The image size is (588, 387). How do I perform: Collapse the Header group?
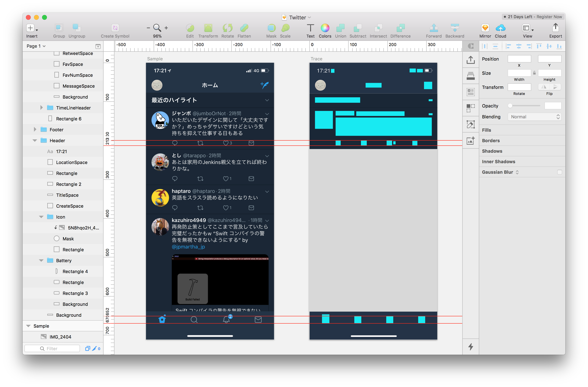pos(35,140)
